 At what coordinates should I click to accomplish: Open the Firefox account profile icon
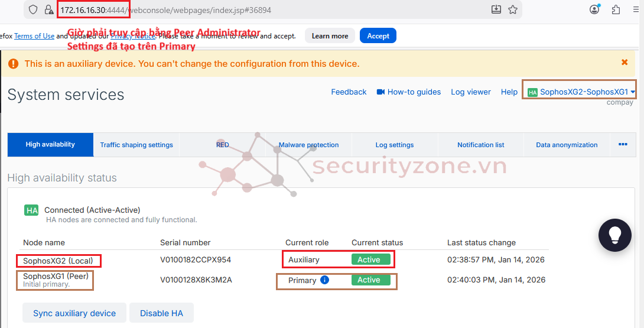pos(594,9)
